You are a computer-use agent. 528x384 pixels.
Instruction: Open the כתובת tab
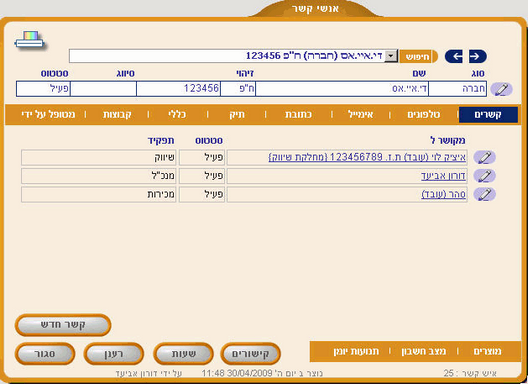298,115
